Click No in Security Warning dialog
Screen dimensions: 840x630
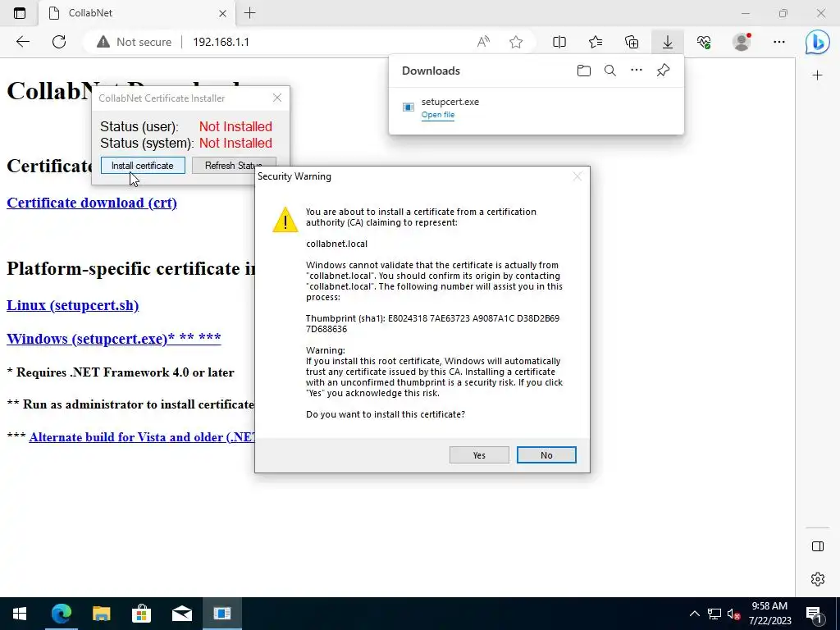click(x=546, y=454)
